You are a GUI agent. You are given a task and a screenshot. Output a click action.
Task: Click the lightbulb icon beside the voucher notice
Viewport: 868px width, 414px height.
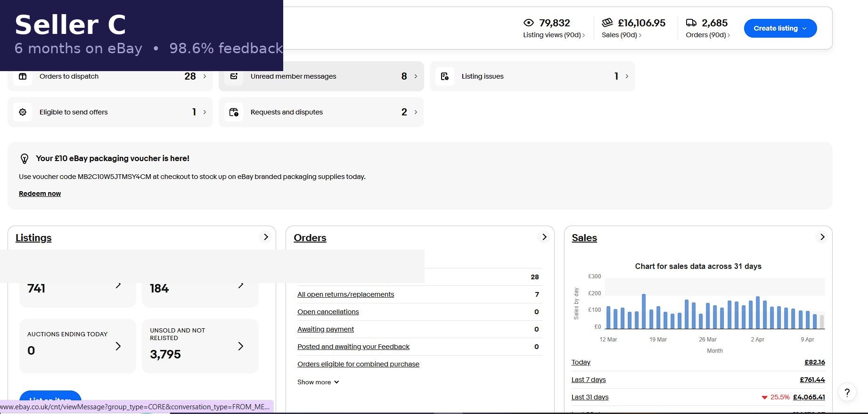[x=25, y=159]
